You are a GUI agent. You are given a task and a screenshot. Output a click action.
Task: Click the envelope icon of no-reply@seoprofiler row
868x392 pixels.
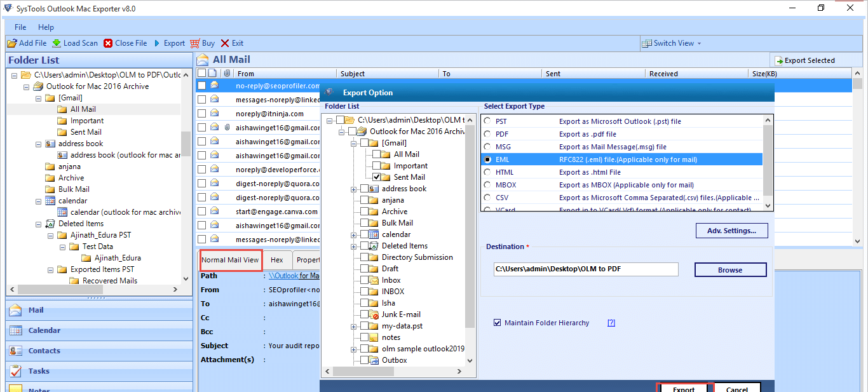(x=215, y=85)
